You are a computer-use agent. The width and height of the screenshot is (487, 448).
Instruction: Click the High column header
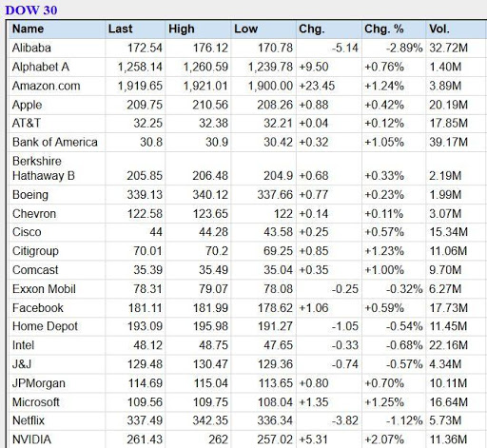tap(181, 29)
